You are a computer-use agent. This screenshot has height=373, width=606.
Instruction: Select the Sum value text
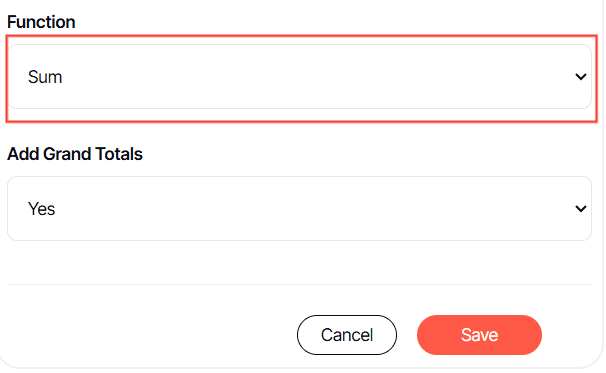[45, 77]
